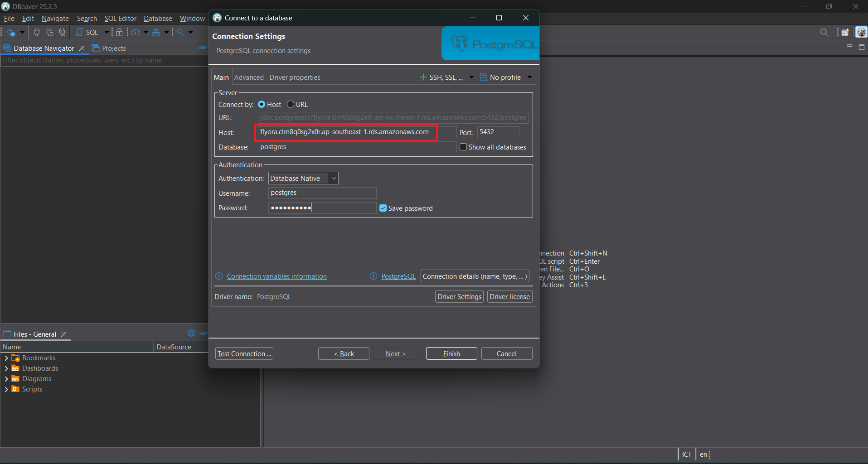The height and width of the screenshot is (464, 868).
Task: Click the padlock transaction mode icon
Action: pos(119,32)
